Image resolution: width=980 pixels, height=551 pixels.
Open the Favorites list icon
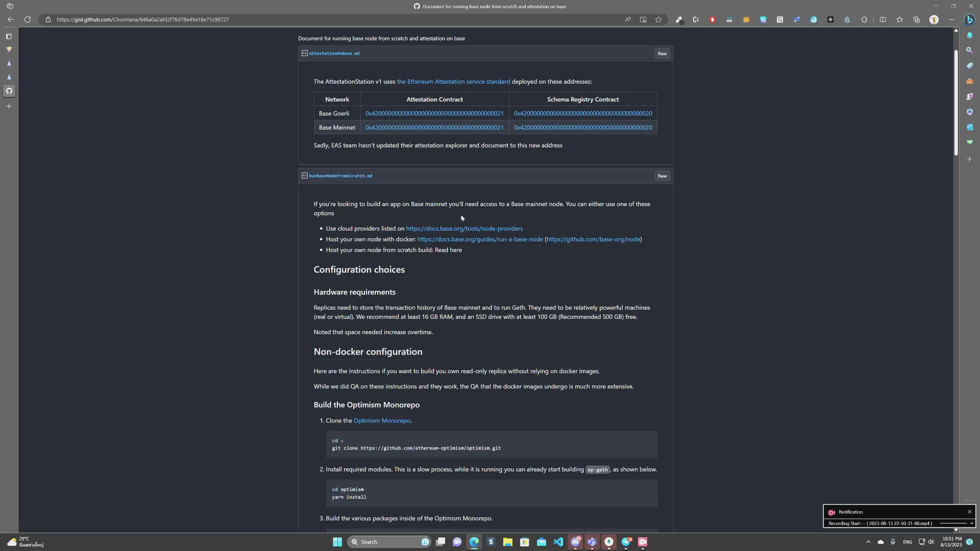tap(899, 19)
